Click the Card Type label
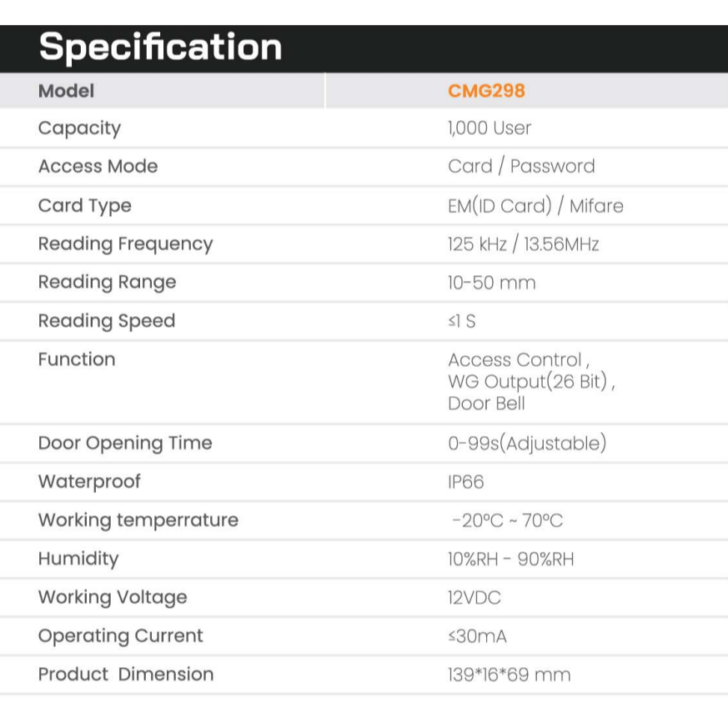 click(x=84, y=205)
